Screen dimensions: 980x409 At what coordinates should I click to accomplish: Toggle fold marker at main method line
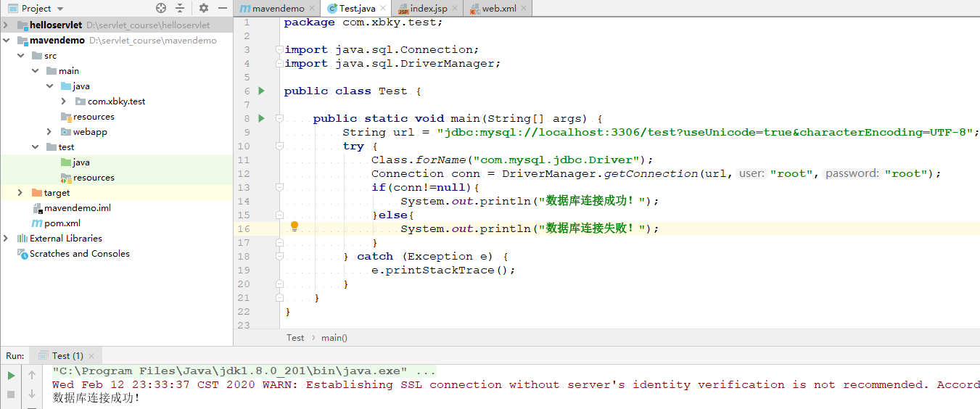coord(279,119)
